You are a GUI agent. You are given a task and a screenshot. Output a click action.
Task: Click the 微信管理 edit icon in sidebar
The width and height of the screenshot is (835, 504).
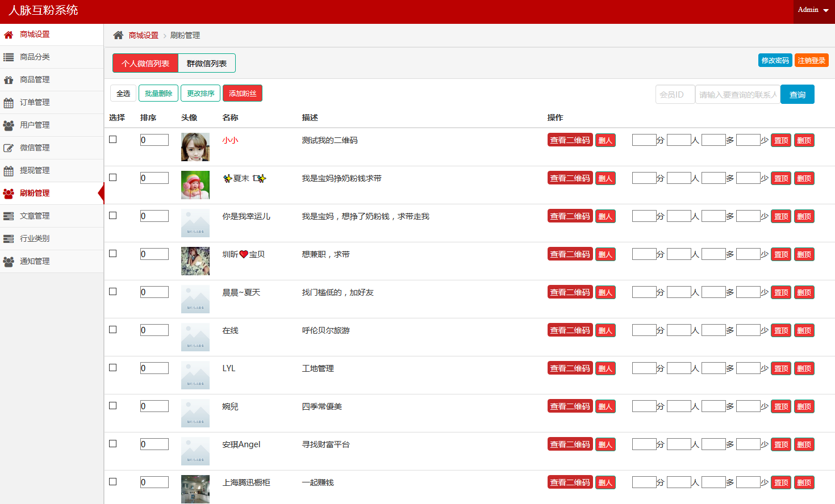(9, 148)
